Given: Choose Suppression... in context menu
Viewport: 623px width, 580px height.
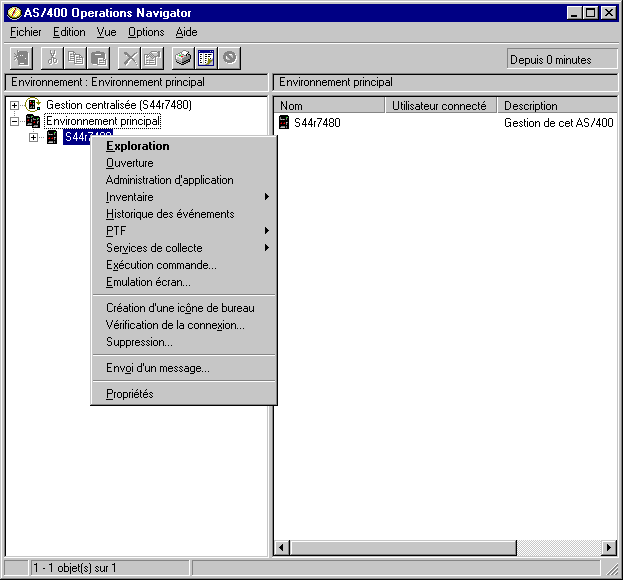Looking at the screenshot, I should pos(184,342).
